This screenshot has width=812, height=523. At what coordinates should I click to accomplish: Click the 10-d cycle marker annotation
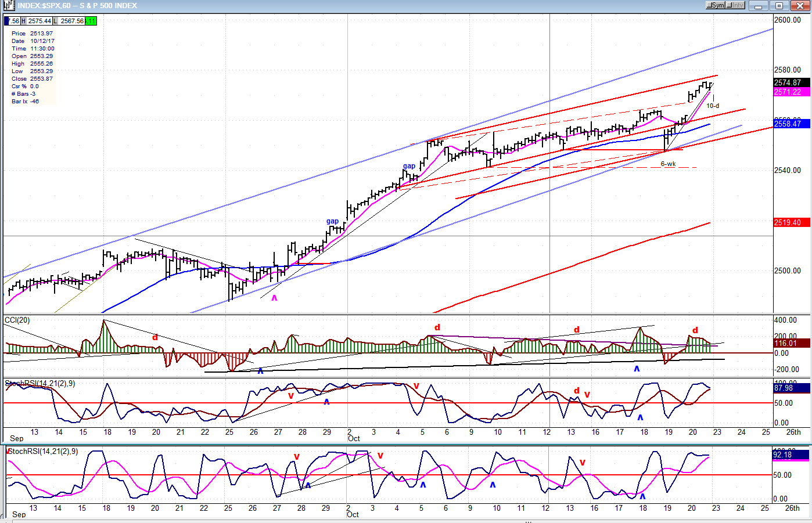pos(713,106)
